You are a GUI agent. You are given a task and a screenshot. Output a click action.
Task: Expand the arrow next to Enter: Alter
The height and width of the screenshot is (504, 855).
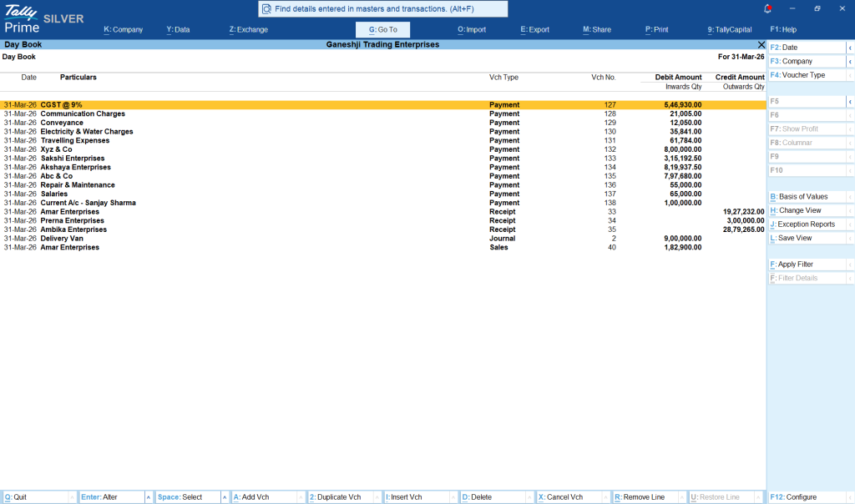click(149, 497)
